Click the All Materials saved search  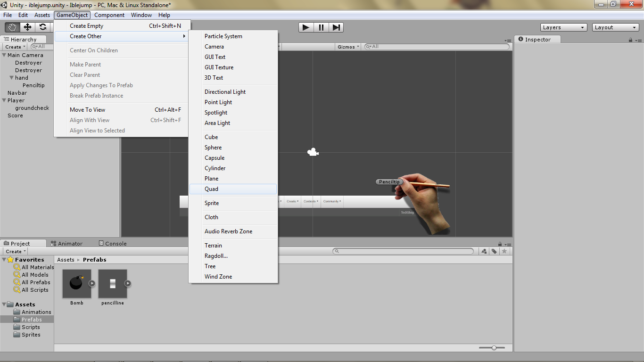tap(34, 267)
